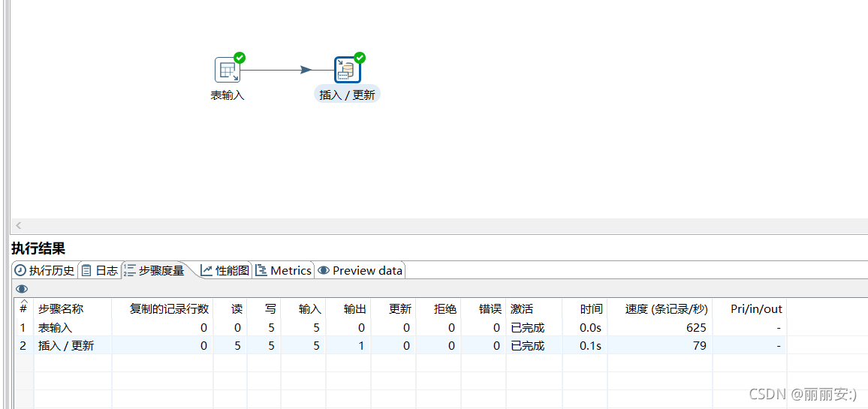Image resolution: width=868 pixels, height=409 pixels.
Task: Click the speed value 79
Action: pyautogui.click(x=699, y=346)
